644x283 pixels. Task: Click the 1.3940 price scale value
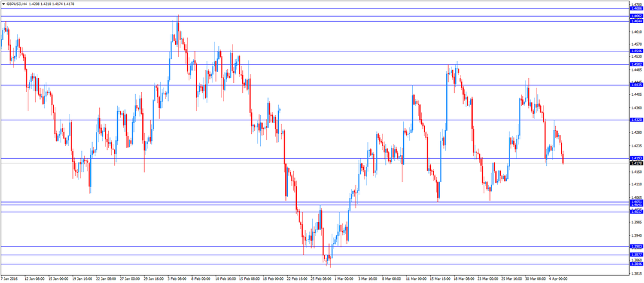pyautogui.click(x=636, y=236)
